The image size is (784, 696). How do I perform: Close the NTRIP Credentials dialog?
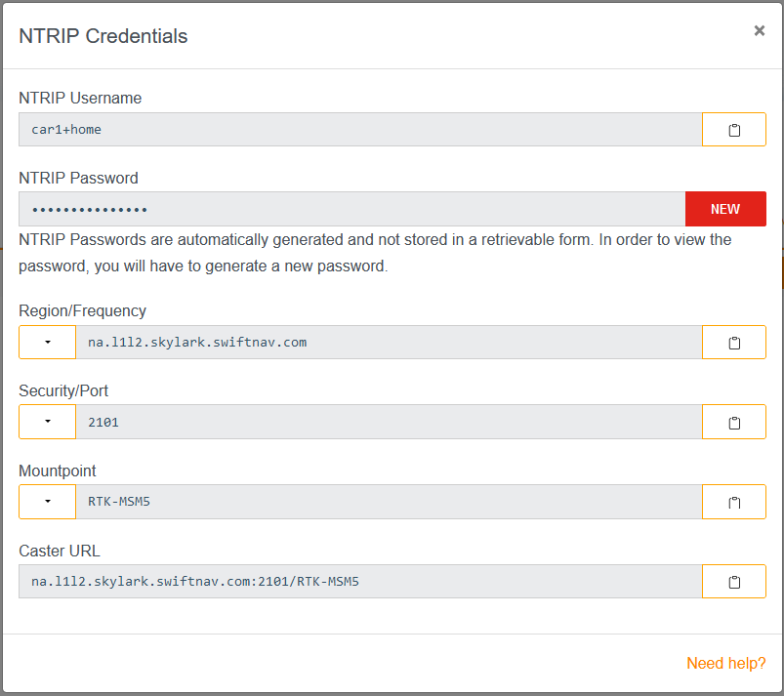[x=759, y=31]
